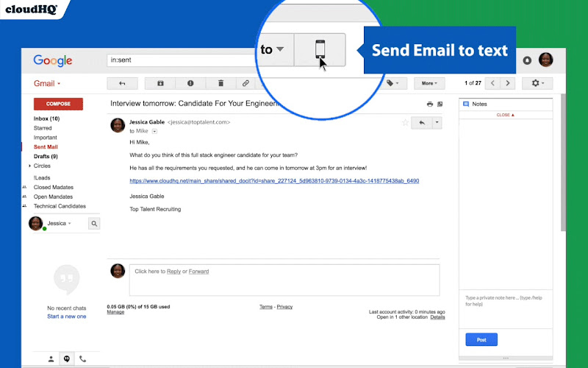Open Inbox (10) folder
This screenshot has height=368, width=588.
tap(46, 118)
